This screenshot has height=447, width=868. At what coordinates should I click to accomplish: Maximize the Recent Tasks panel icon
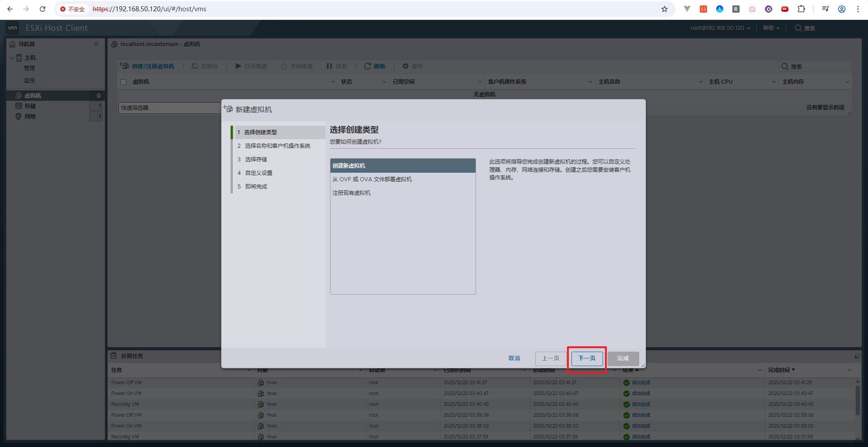coord(857,356)
